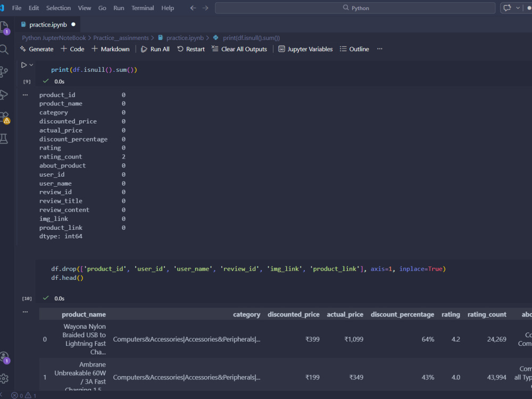This screenshot has width=532, height=399.
Task: Click 'Practice_assinments' breadcrumb
Action: coord(121,38)
